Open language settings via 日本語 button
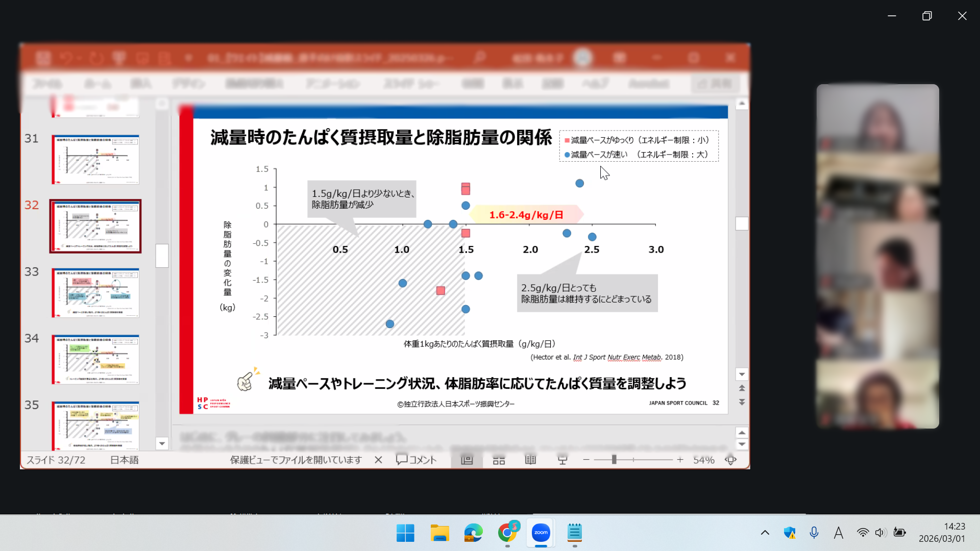Image resolution: width=980 pixels, height=551 pixels. [x=123, y=459]
